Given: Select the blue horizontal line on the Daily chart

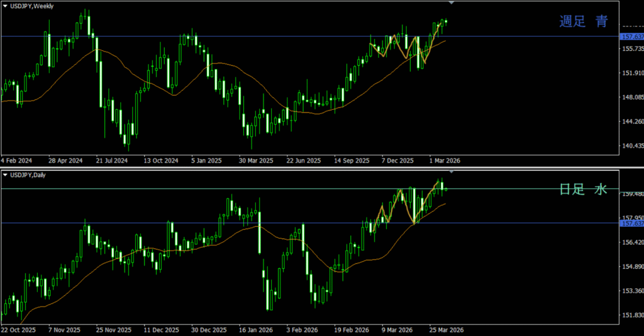Looking at the screenshot, I should [189, 223].
